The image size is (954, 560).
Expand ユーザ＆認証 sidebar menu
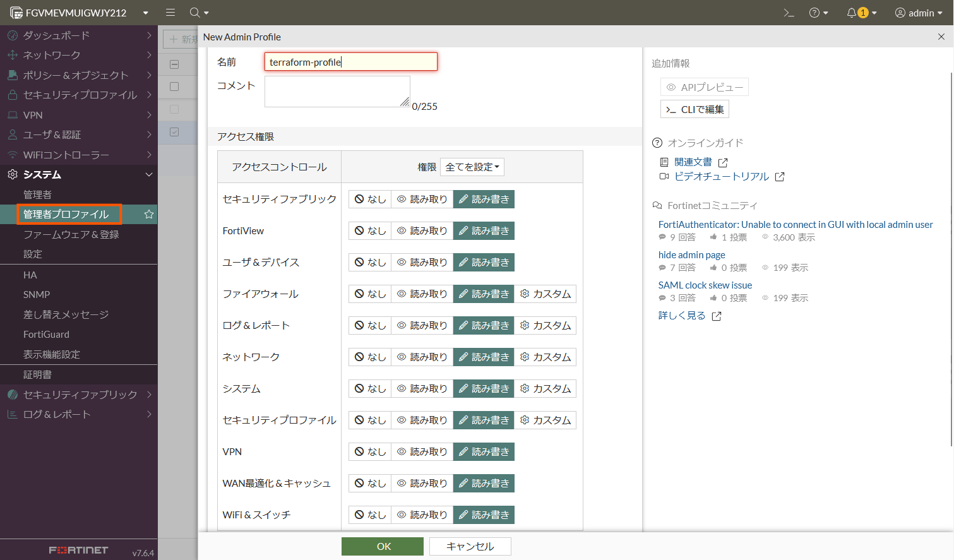tap(79, 135)
